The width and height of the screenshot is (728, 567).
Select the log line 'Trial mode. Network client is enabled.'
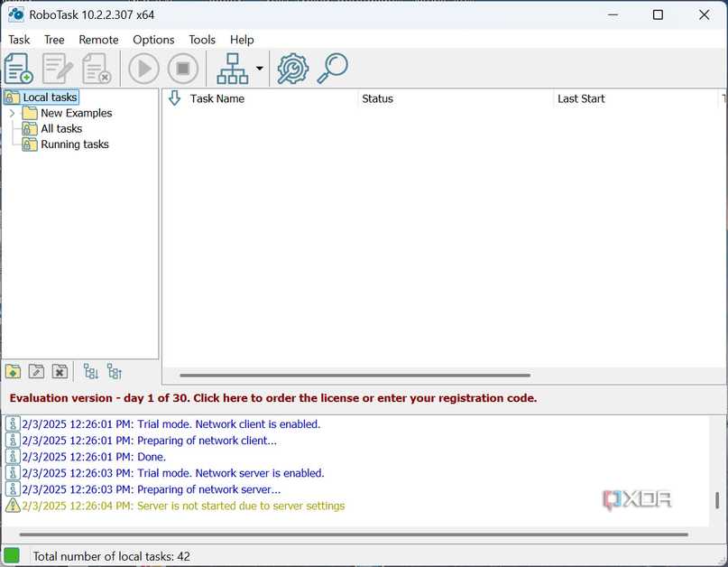pos(170,423)
